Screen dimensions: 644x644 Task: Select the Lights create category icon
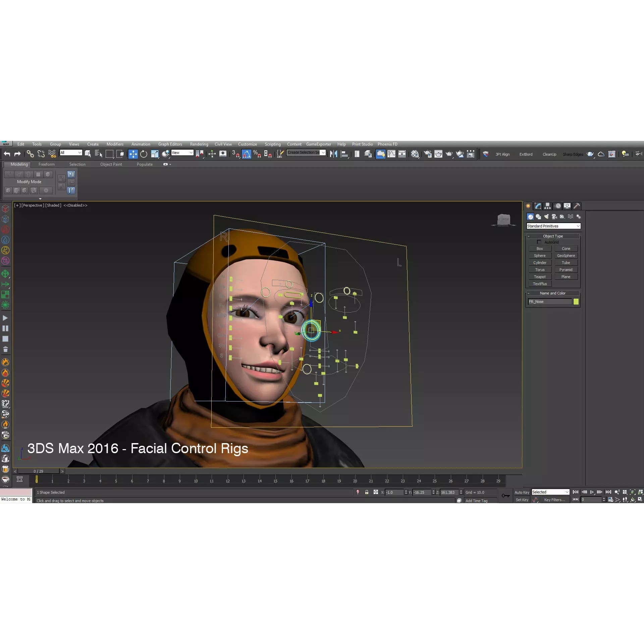tap(546, 217)
